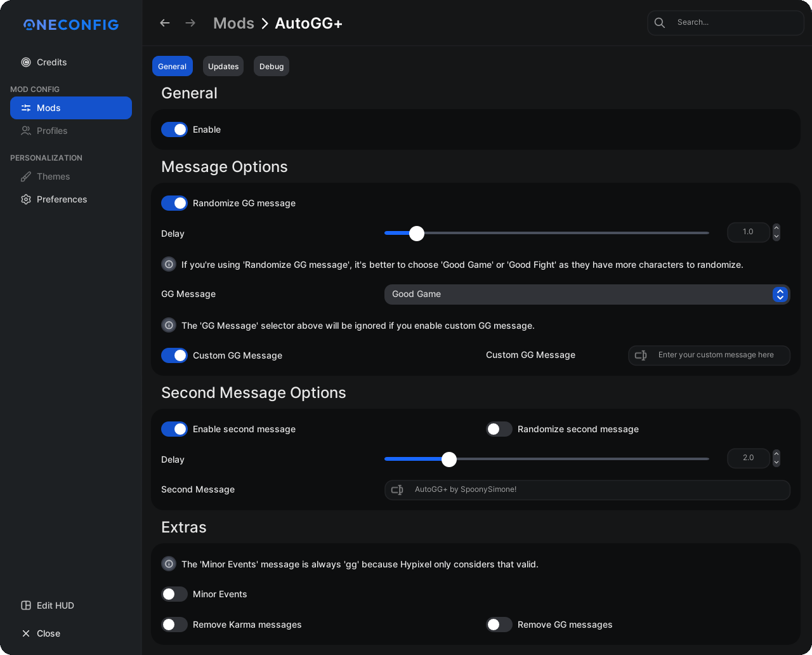
Task: Click the Themes brush icon
Action: 26,176
